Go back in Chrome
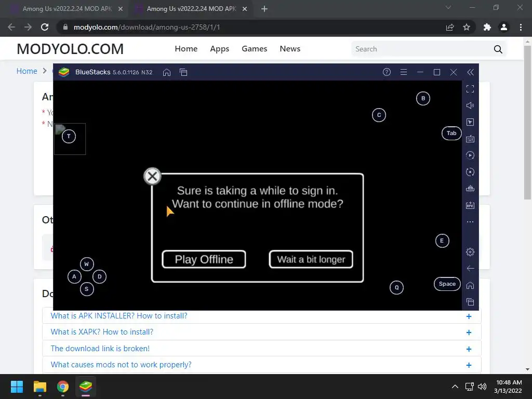The image size is (532, 399). (11, 27)
